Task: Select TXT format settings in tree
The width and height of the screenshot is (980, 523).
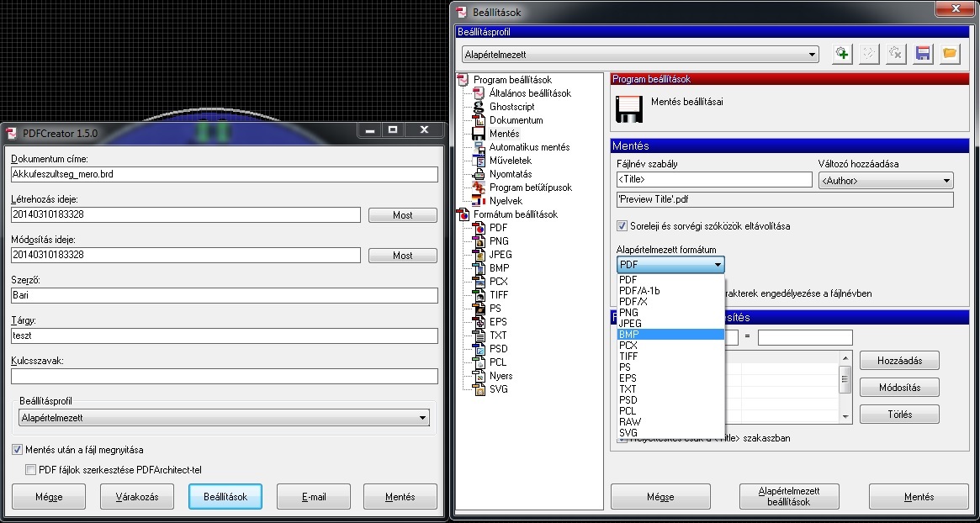Action: (498, 335)
